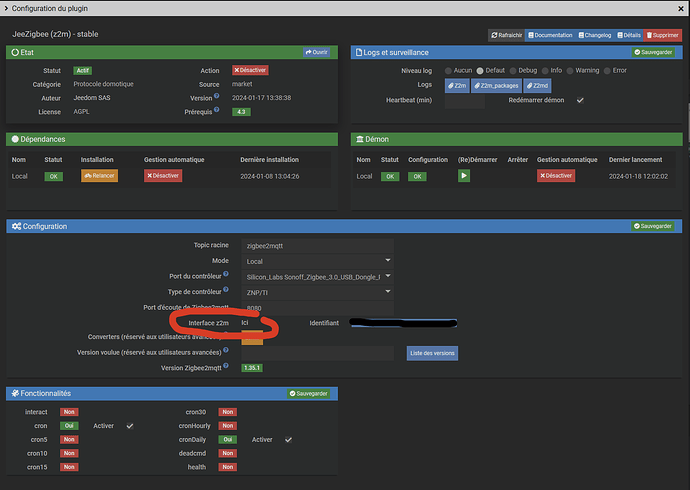
Task: Click the Heartbeat (min) input field
Action: (x=465, y=101)
